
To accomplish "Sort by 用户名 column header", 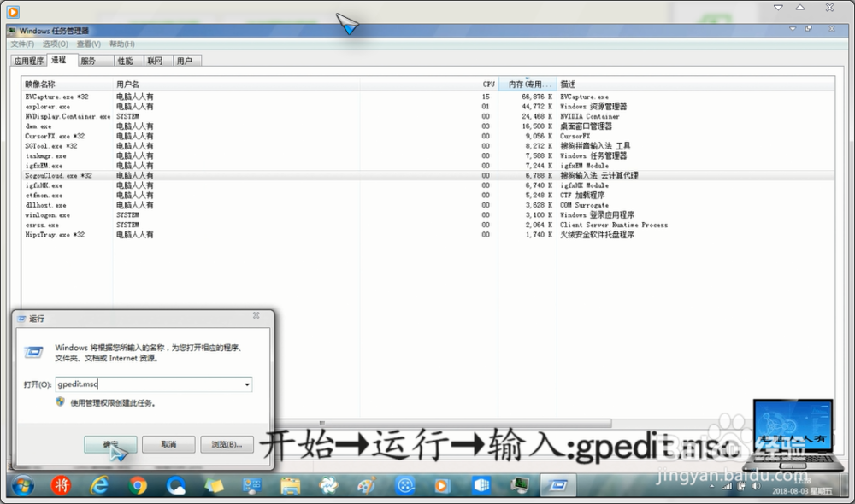I will [236, 85].
